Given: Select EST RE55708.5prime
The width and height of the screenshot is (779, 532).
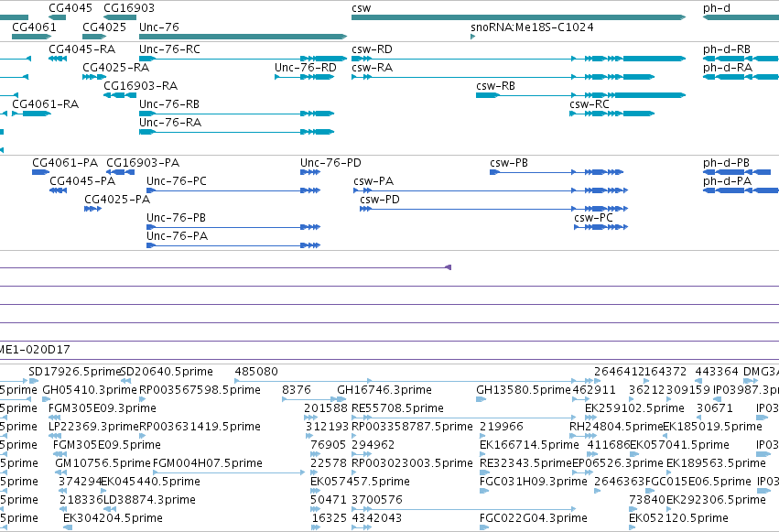Looking at the screenshot, I should point(463,418).
